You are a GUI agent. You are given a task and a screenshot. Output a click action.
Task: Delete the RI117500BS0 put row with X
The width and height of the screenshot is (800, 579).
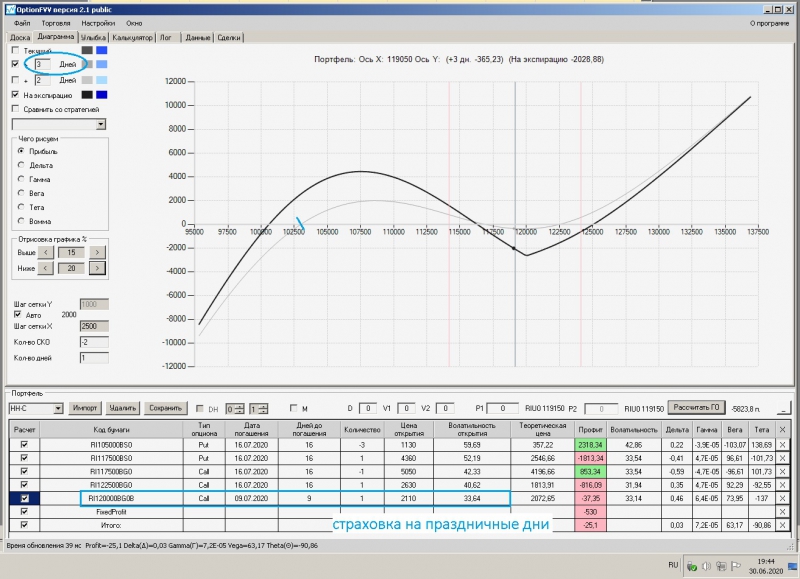pos(782,458)
